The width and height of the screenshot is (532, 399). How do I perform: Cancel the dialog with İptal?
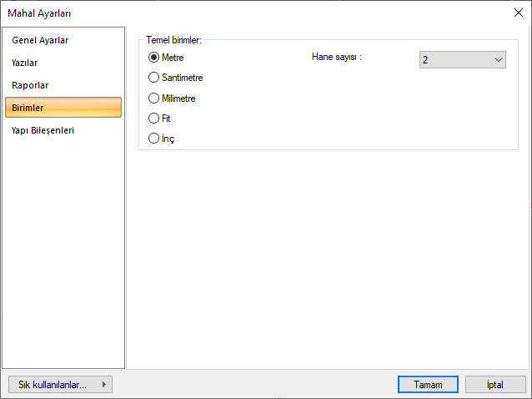pos(495,385)
